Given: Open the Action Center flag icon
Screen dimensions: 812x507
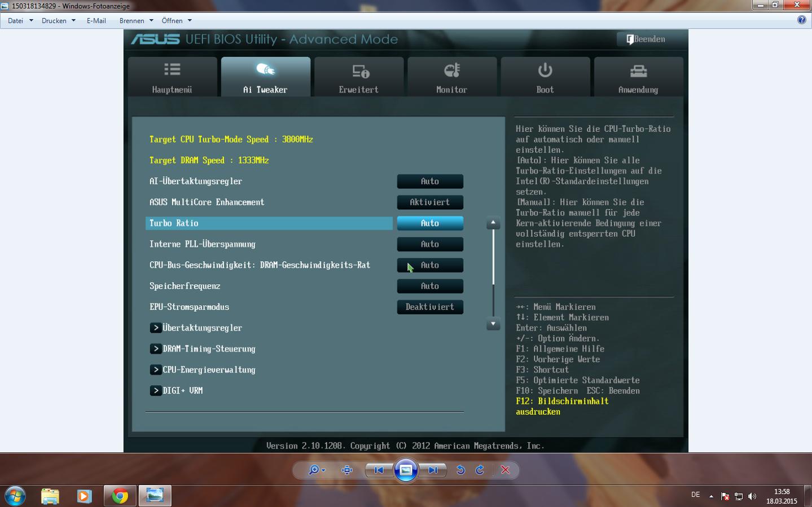Looking at the screenshot, I should click(x=725, y=496).
